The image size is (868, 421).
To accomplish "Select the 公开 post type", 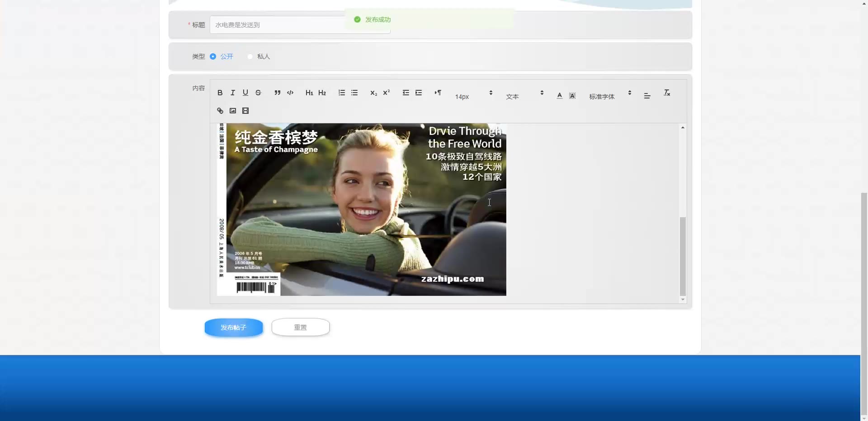I will click(x=222, y=56).
